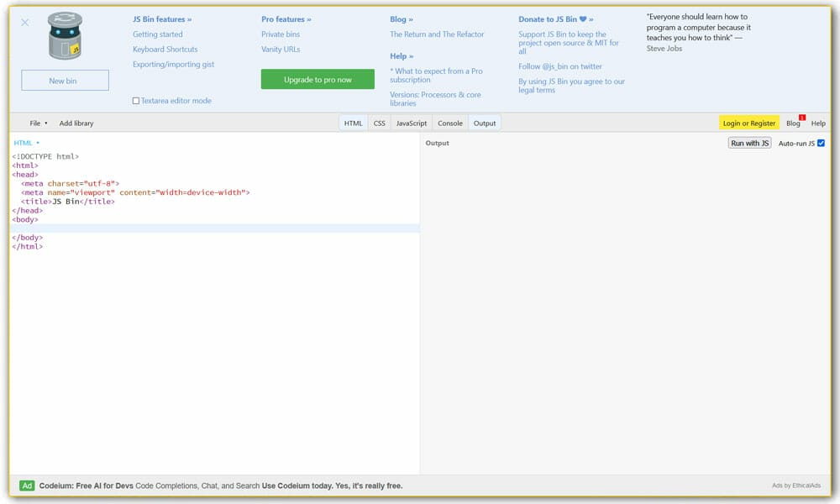Close the welcome panel with X icon

[24, 23]
